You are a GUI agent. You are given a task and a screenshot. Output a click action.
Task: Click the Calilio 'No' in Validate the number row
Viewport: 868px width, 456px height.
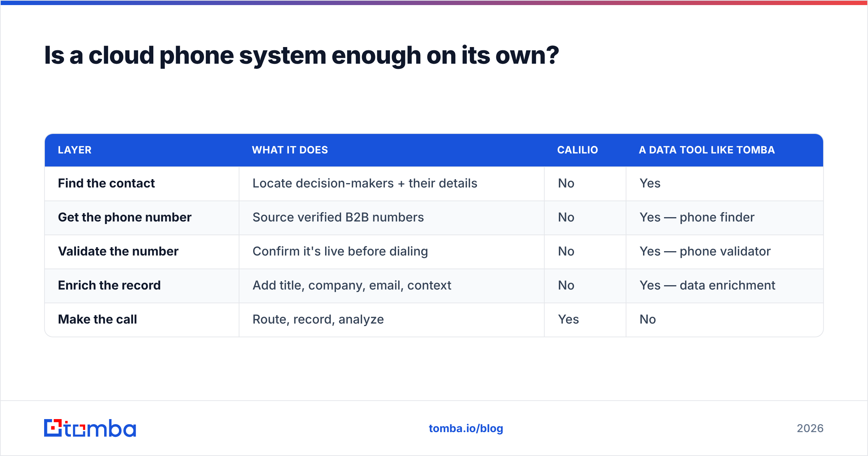566,251
